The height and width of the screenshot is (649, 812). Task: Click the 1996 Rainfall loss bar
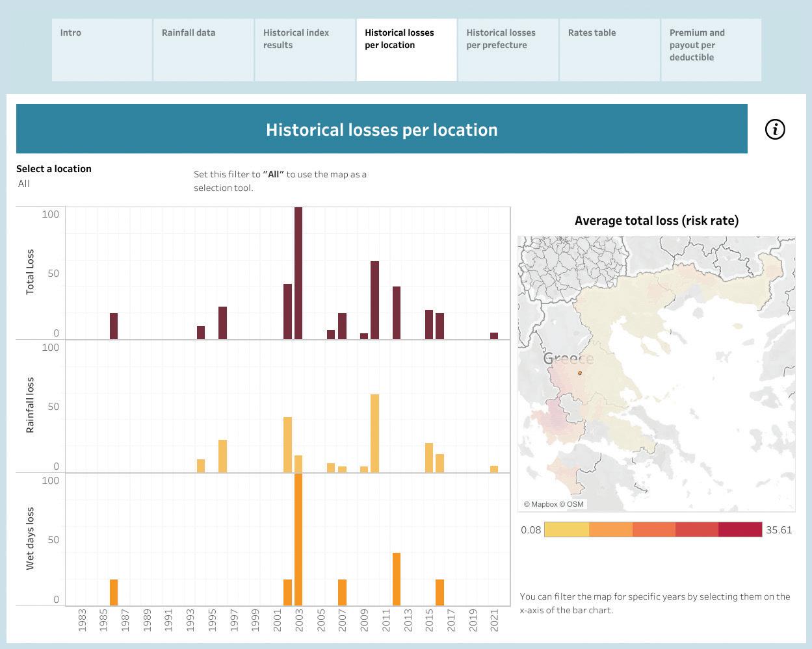222,456
